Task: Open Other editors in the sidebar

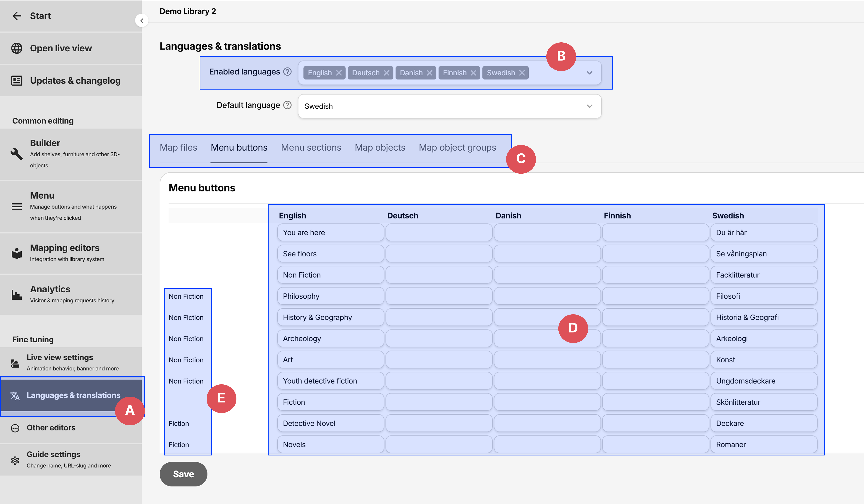Action: 51,428
